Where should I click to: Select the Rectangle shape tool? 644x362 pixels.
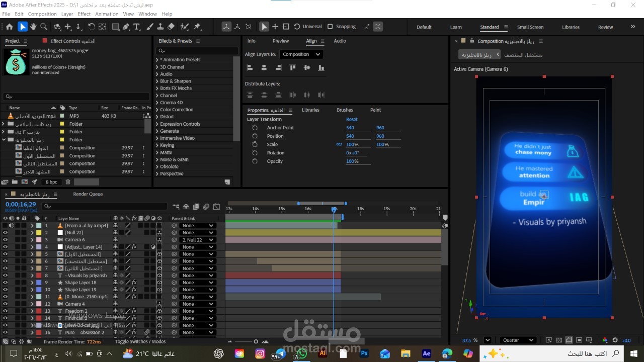click(115, 27)
